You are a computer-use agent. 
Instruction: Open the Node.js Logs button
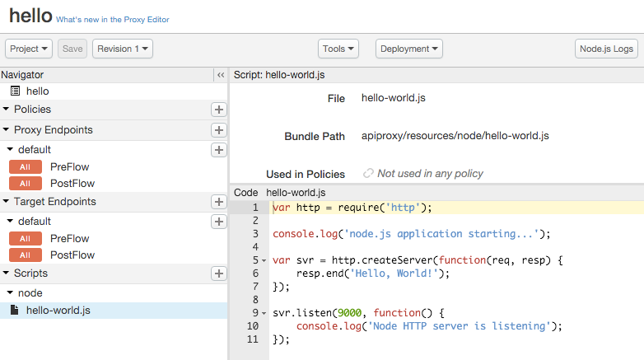click(606, 49)
